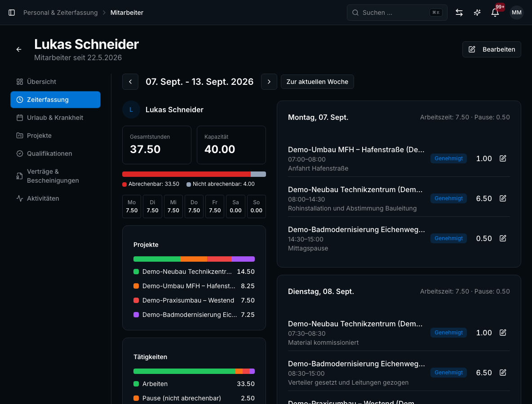Click the Montag, 07. Sept. heading
The width and height of the screenshot is (532, 404).
(318, 117)
